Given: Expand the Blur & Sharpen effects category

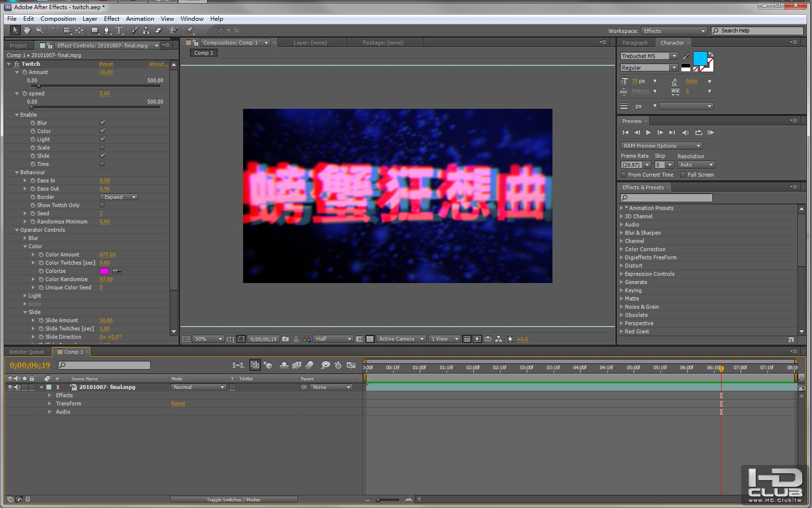Looking at the screenshot, I should [x=622, y=233].
